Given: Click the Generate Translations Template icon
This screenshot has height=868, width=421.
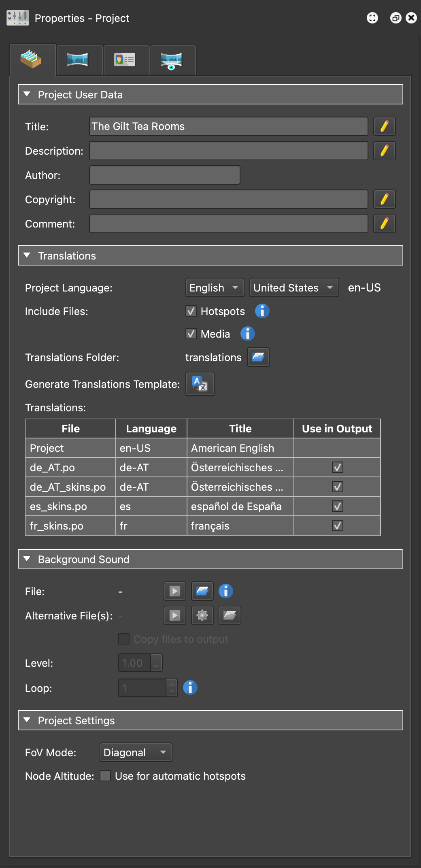Looking at the screenshot, I should click(x=200, y=384).
